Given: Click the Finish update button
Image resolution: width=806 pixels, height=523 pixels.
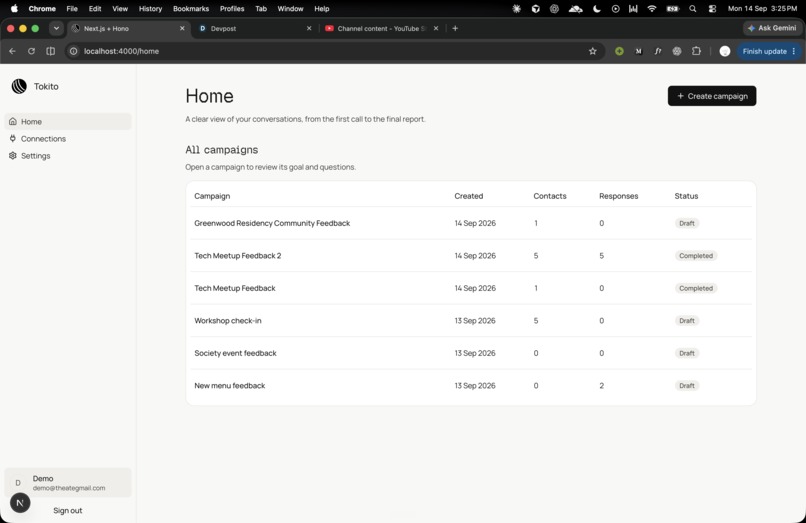Looking at the screenshot, I should click(768, 51).
